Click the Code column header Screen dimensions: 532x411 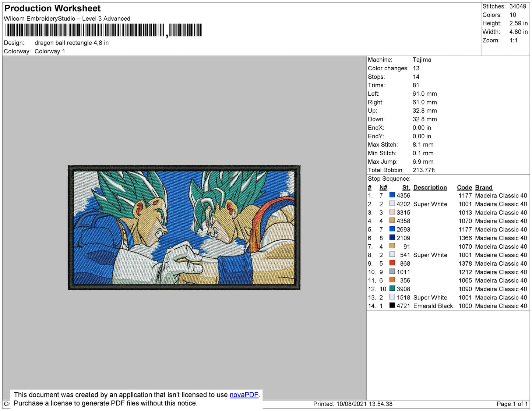[464, 187]
